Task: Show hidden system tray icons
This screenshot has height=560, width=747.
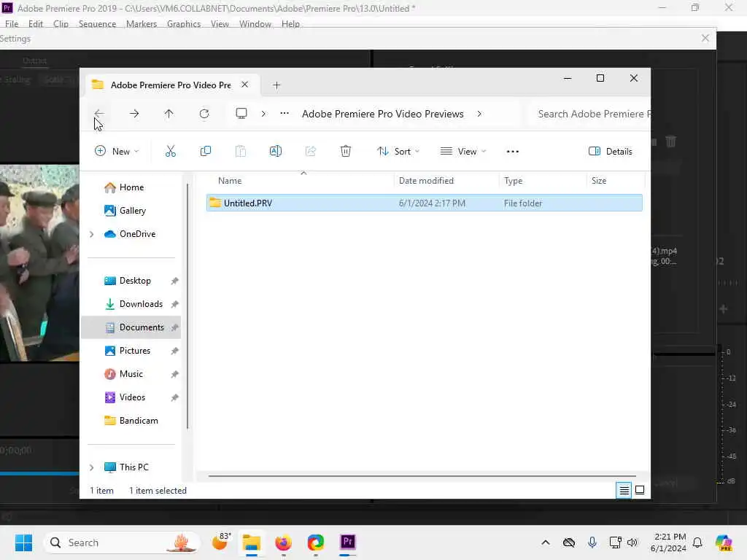Action: [546, 542]
